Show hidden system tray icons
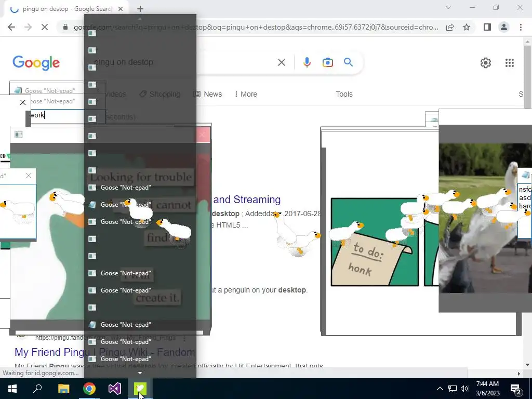The image size is (532, 399). point(440,389)
